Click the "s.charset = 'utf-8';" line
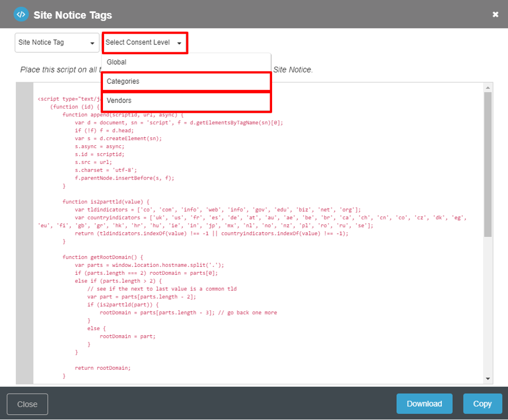 (106, 170)
